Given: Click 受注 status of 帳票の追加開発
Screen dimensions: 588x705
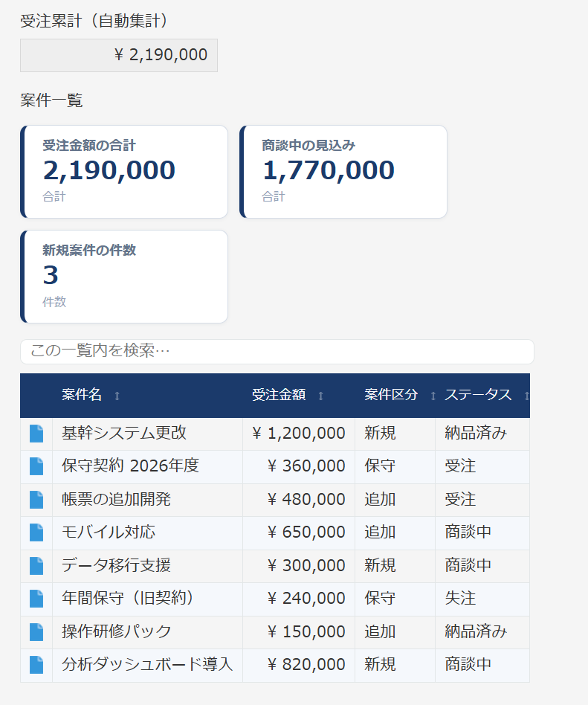Looking at the screenshot, I should click(x=460, y=499).
